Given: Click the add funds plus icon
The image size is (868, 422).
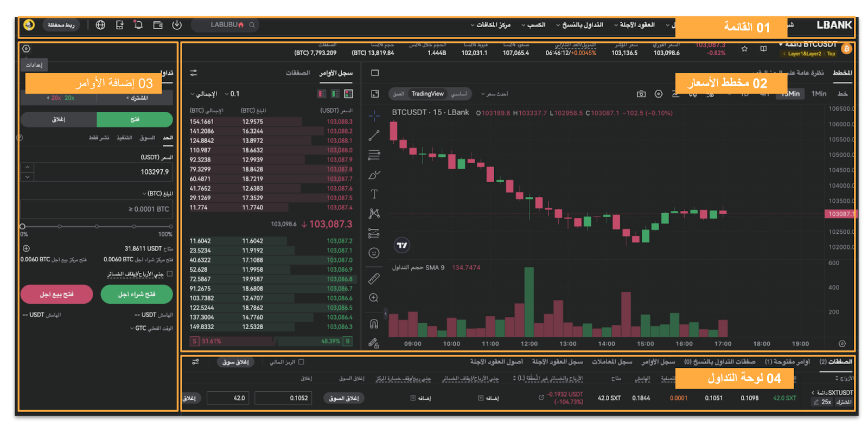Looking at the screenshot, I should tap(26, 248).
